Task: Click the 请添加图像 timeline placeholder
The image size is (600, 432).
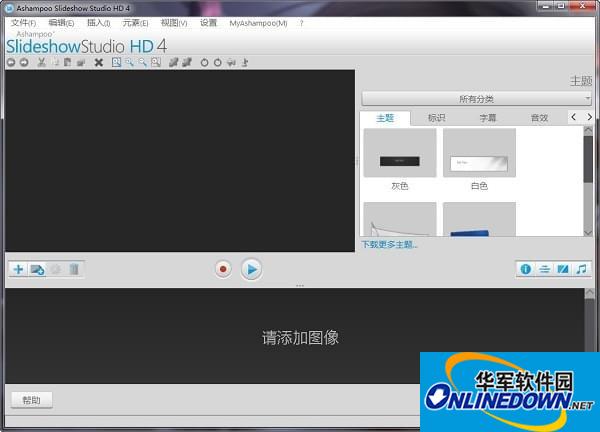Action: [x=300, y=338]
